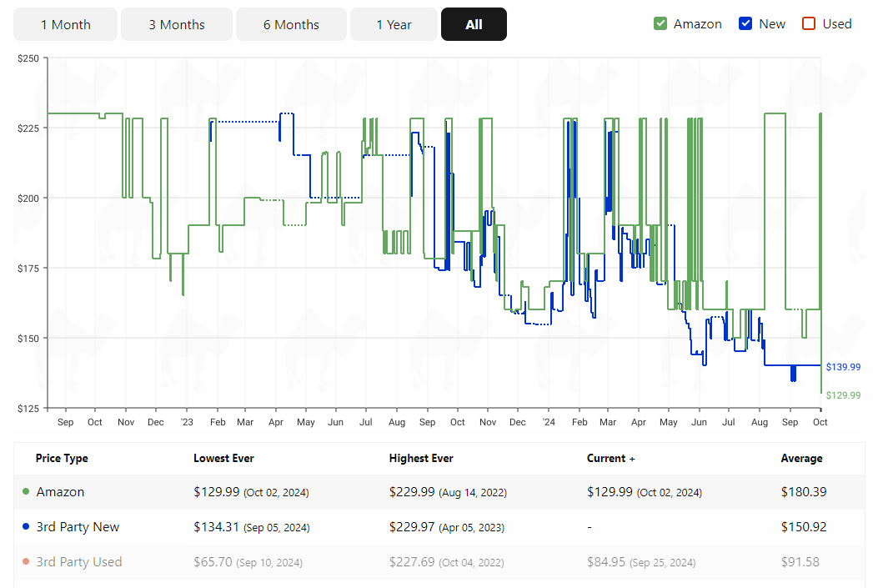Click the '24 year marker on axis
The image size is (873, 588).
pyautogui.click(x=549, y=422)
